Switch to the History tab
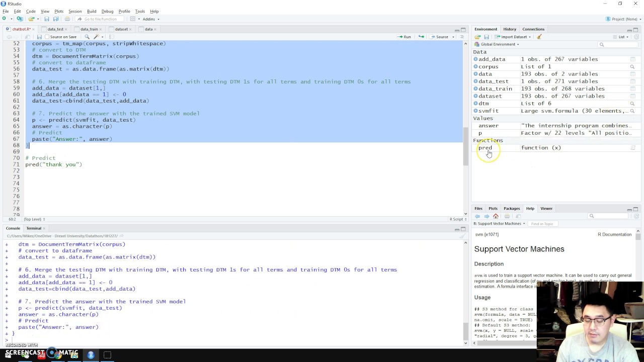The width and height of the screenshot is (644, 362). (510, 29)
